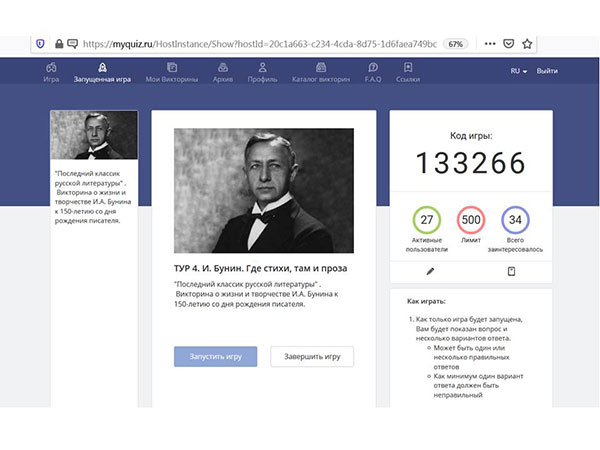
Task: Go to the Архив section
Action: point(223,73)
